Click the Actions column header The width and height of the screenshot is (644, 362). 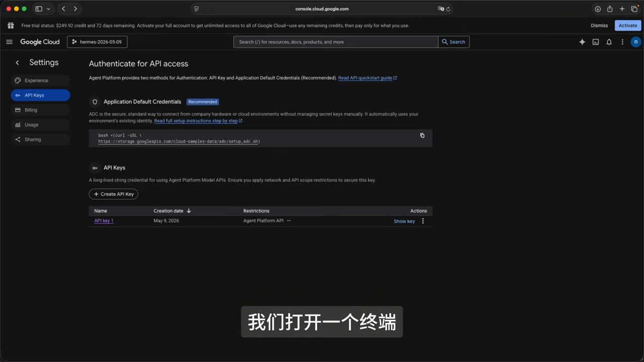(419, 211)
